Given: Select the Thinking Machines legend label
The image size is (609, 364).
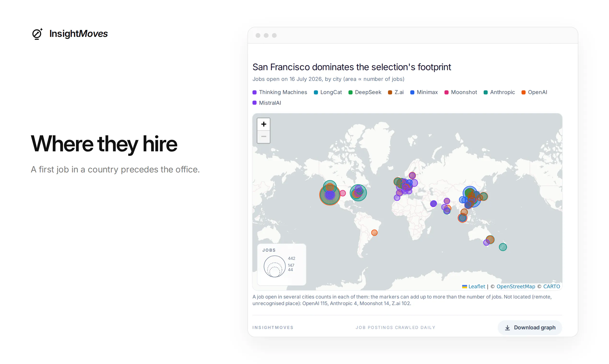Looking at the screenshot, I should [x=283, y=92].
